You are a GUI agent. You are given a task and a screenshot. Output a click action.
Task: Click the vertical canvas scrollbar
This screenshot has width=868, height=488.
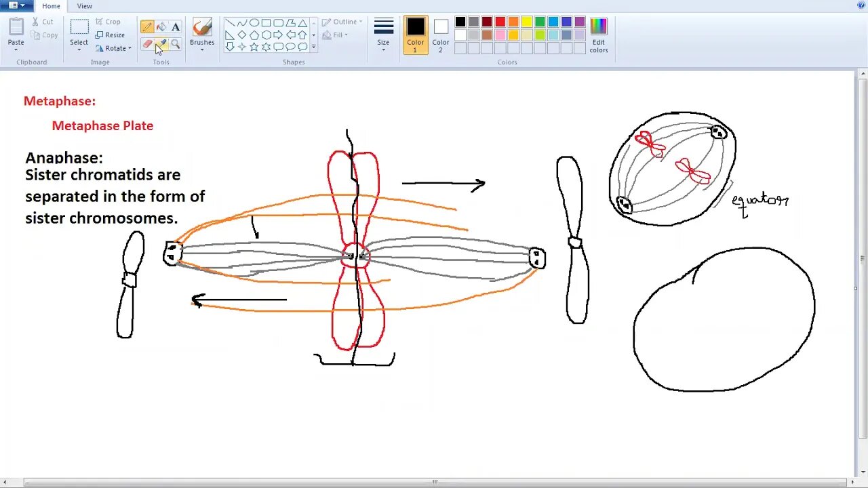tap(863, 258)
